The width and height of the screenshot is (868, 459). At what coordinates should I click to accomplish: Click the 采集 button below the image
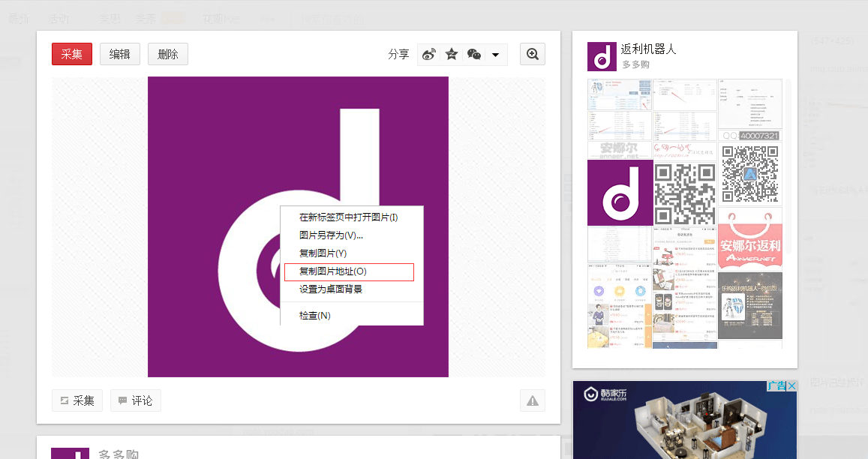77,400
